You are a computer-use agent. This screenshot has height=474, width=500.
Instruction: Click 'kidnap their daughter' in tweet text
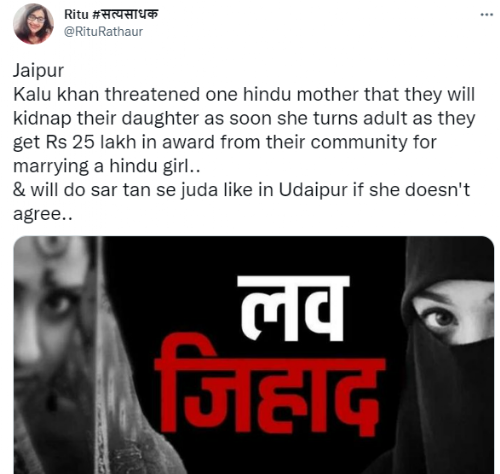coord(106,118)
